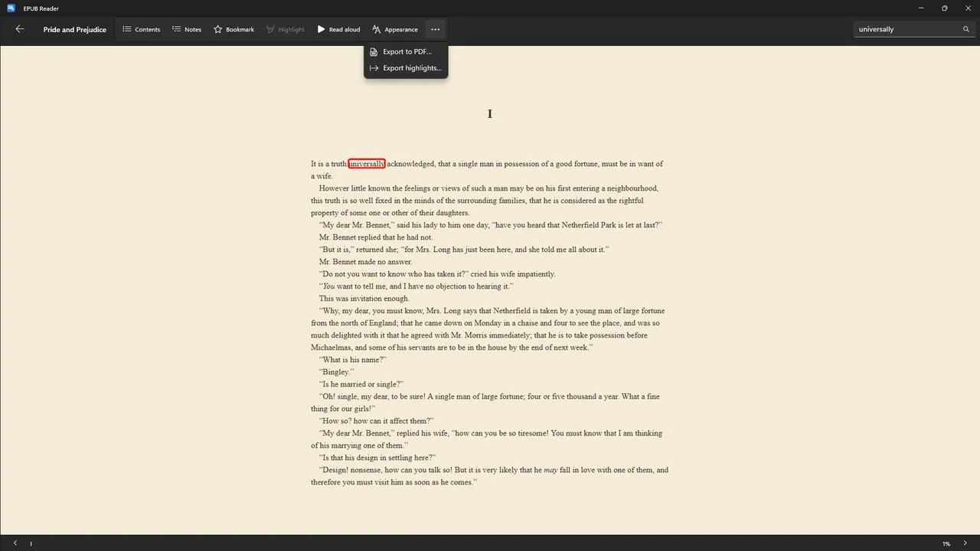The width and height of the screenshot is (980, 551).
Task: Click the line 'This was invitation enough.'
Action: click(364, 298)
